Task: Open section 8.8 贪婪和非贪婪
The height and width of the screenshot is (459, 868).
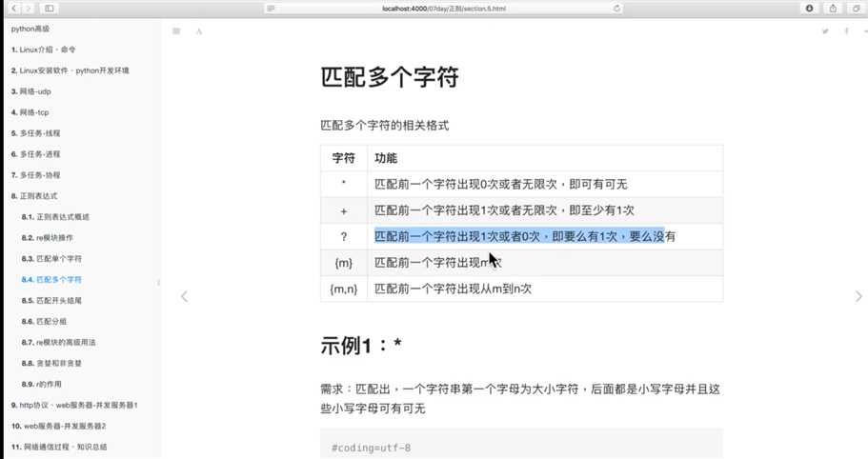Action: [x=51, y=364]
